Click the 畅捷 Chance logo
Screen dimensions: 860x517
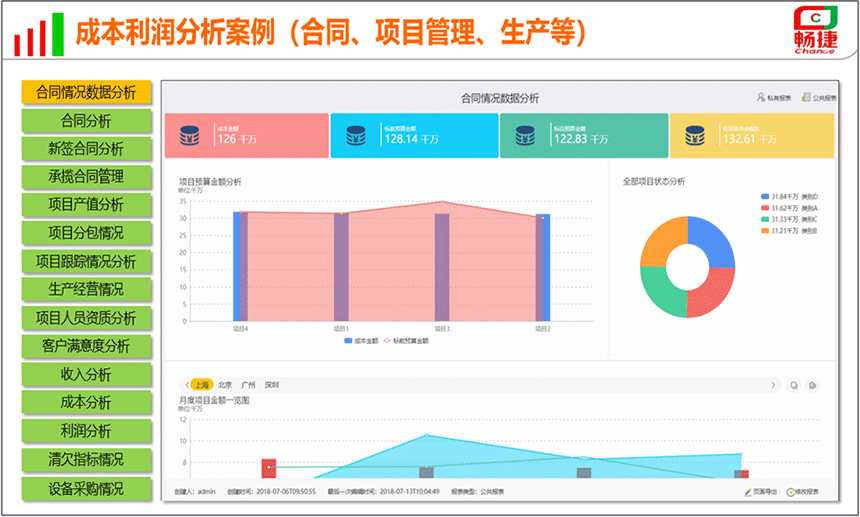click(815, 30)
